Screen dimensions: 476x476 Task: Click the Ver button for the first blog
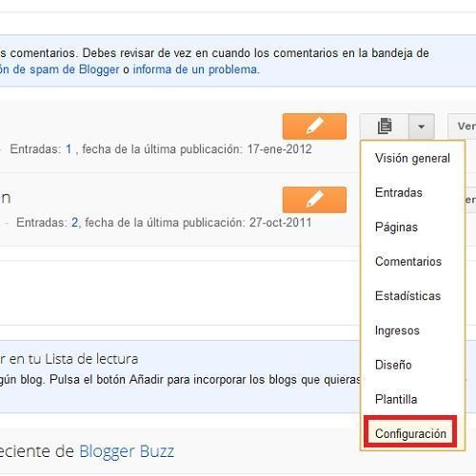(462, 127)
